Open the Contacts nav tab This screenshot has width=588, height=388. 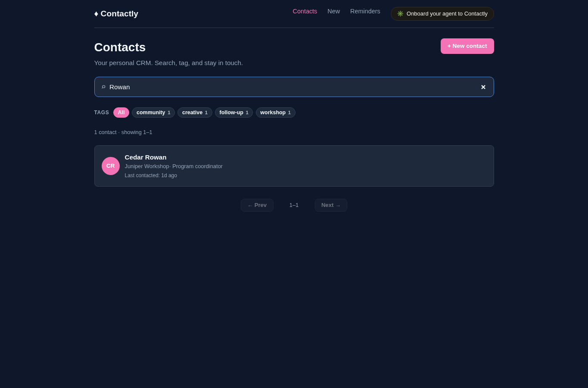click(x=305, y=11)
